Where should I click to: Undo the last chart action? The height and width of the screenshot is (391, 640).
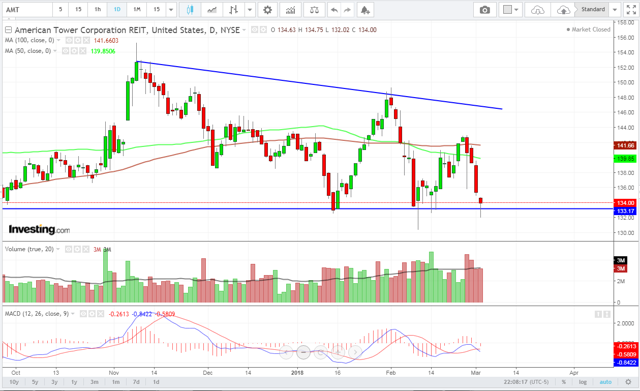(334, 10)
